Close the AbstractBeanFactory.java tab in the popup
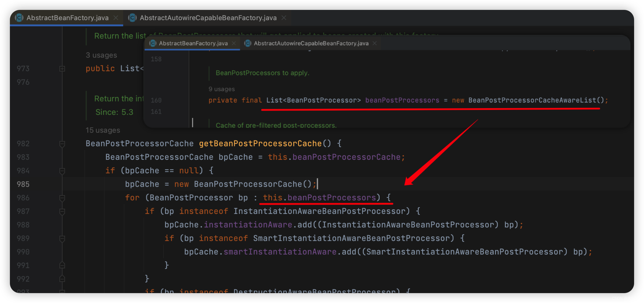This screenshot has width=644, height=303. click(234, 43)
